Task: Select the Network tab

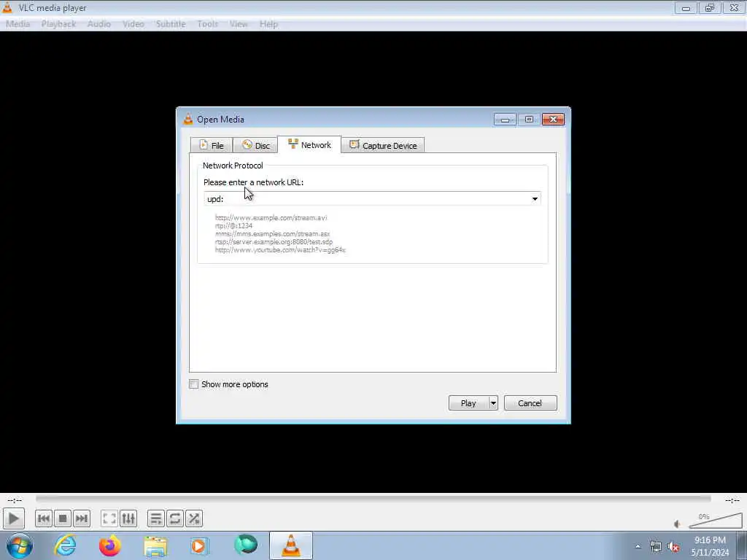Action: coord(309,145)
